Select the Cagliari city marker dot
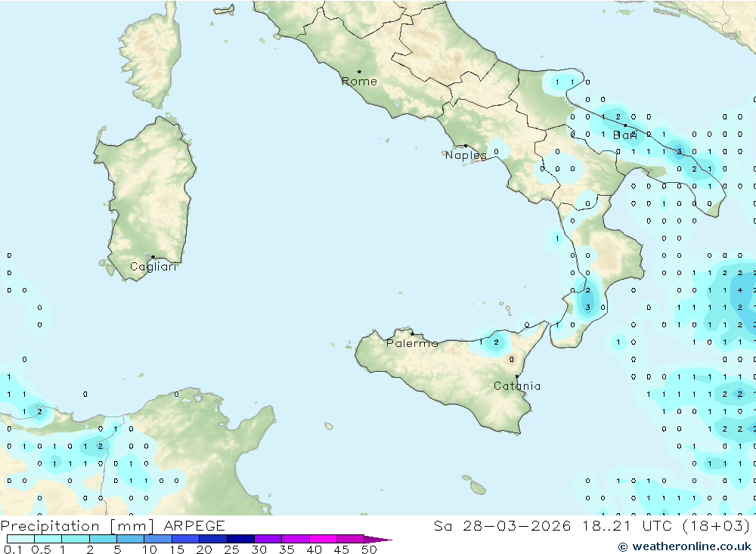The width and height of the screenshot is (756, 554). coord(153,257)
